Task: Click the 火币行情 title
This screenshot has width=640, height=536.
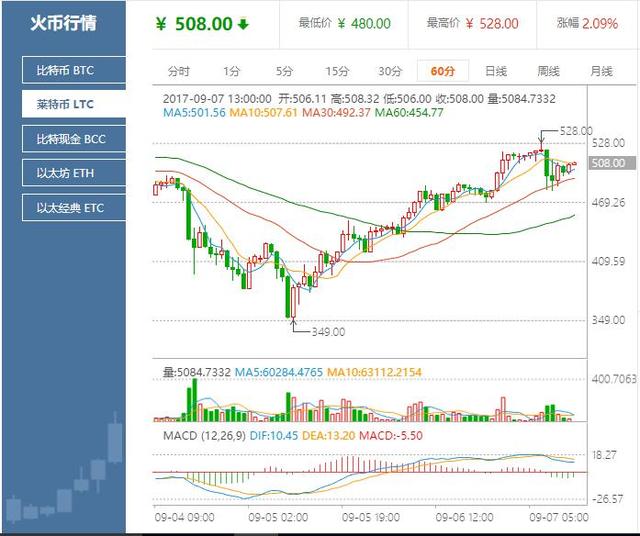Action: [63, 23]
